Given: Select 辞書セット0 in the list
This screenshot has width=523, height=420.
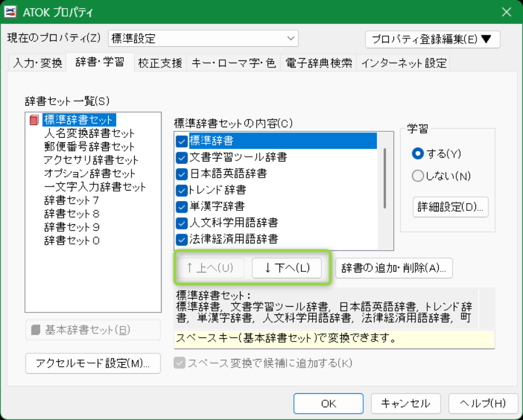Looking at the screenshot, I should click(71, 240).
